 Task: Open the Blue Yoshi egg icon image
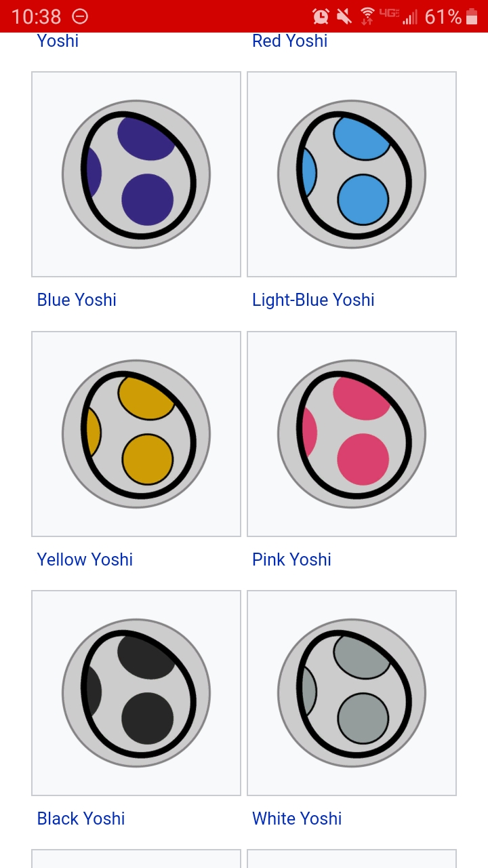click(136, 174)
